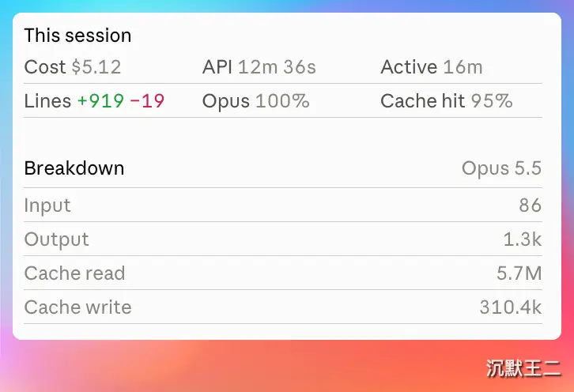This screenshot has height=392, width=574.
Task: Click the watermark text at bottom right
Action: [523, 368]
